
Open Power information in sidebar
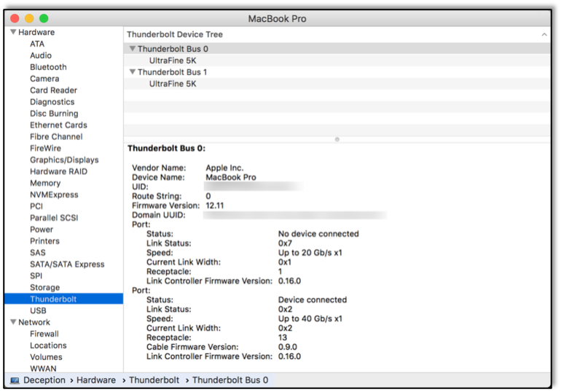[x=42, y=230]
